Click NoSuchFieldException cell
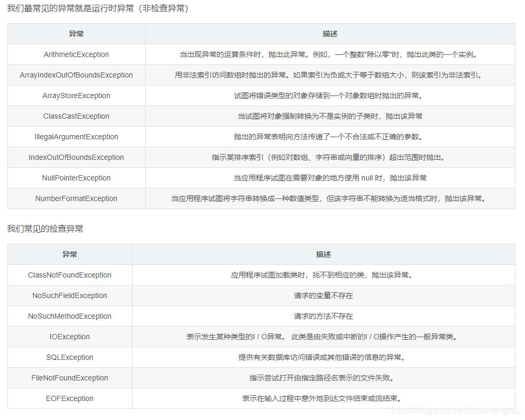 pyautogui.click(x=70, y=295)
